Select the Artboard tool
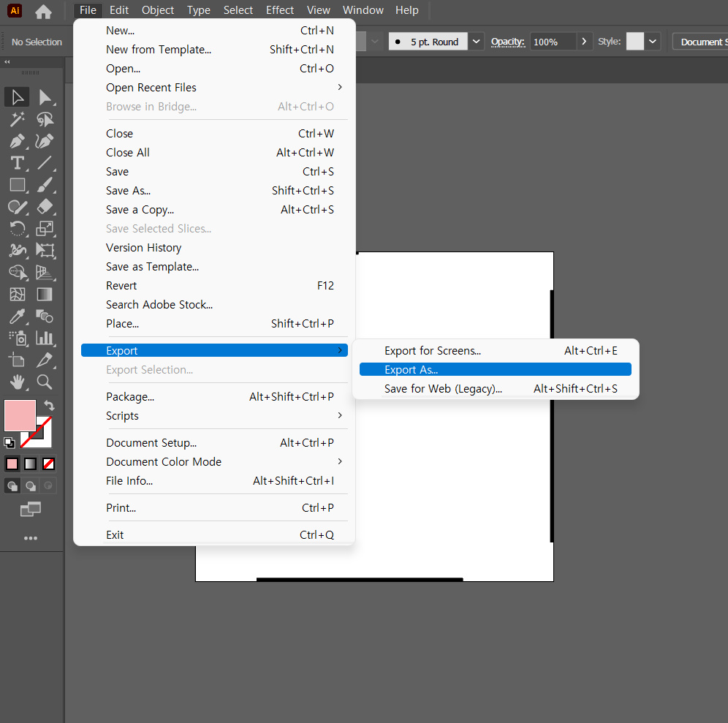This screenshot has height=723, width=728. (x=18, y=360)
